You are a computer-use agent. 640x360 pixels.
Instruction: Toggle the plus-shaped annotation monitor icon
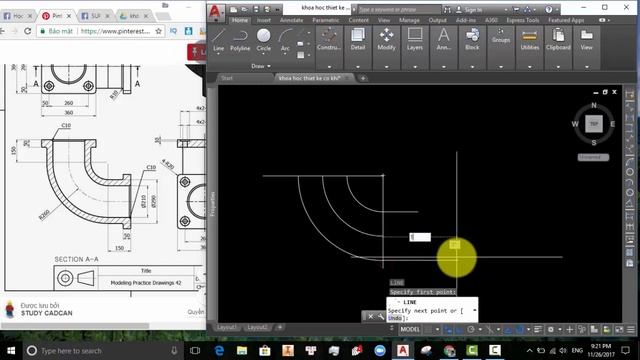point(570,329)
